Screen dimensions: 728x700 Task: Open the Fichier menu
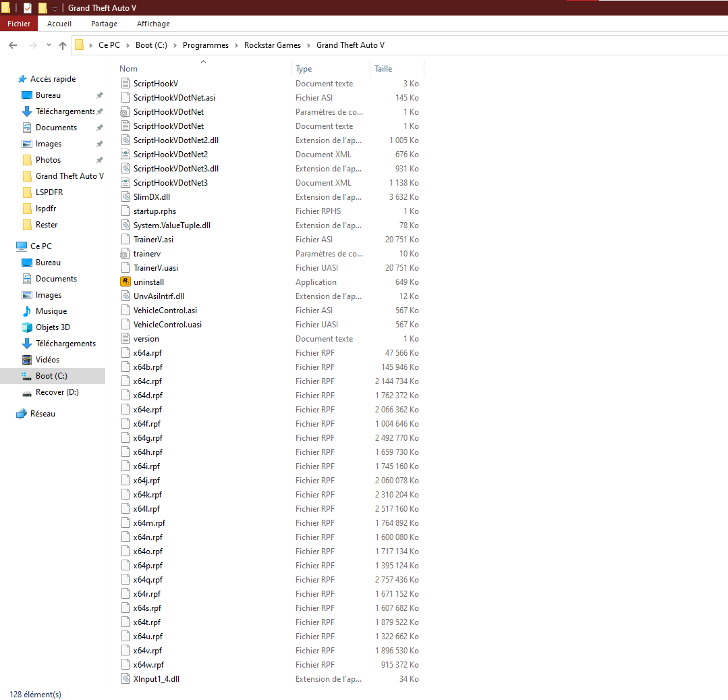coord(19,24)
